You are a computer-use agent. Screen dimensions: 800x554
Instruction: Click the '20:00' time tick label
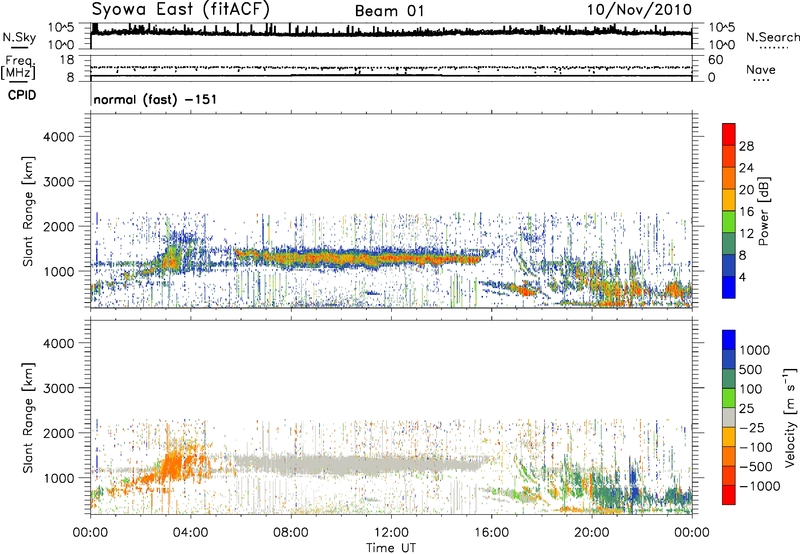[x=591, y=533]
